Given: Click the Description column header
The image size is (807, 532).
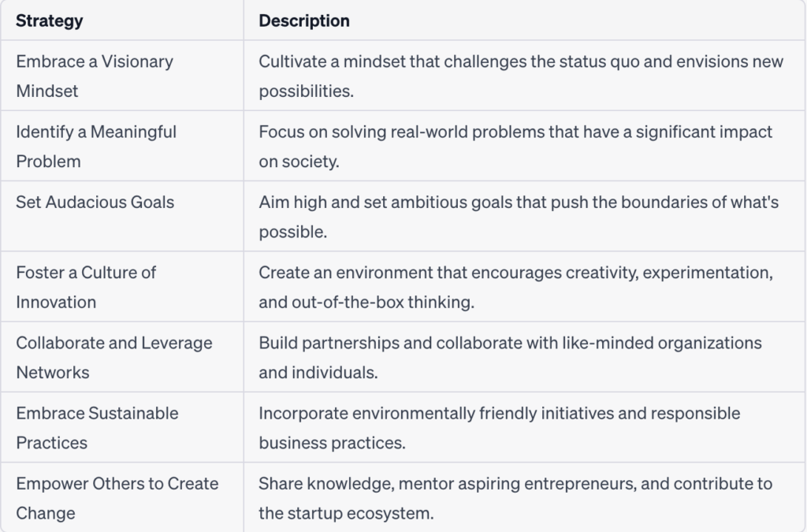Looking at the screenshot, I should 524,20.
